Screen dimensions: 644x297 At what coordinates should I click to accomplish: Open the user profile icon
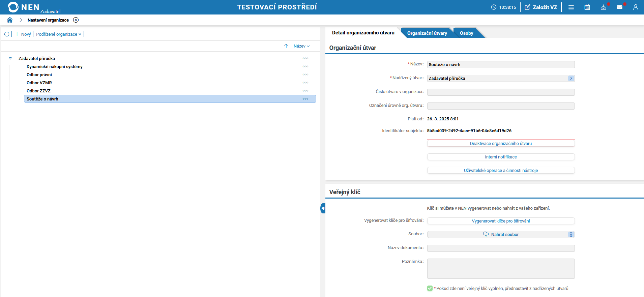pyautogui.click(x=636, y=7)
